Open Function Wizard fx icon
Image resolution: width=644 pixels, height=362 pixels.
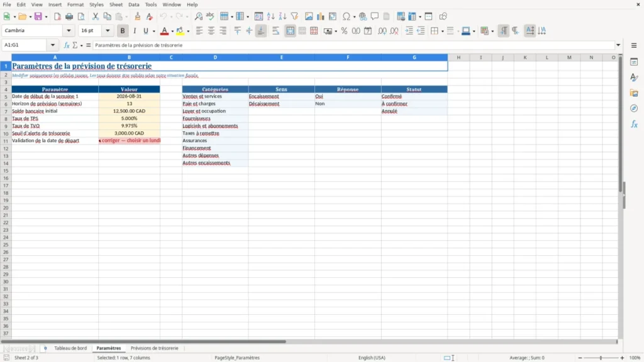coord(67,45)
